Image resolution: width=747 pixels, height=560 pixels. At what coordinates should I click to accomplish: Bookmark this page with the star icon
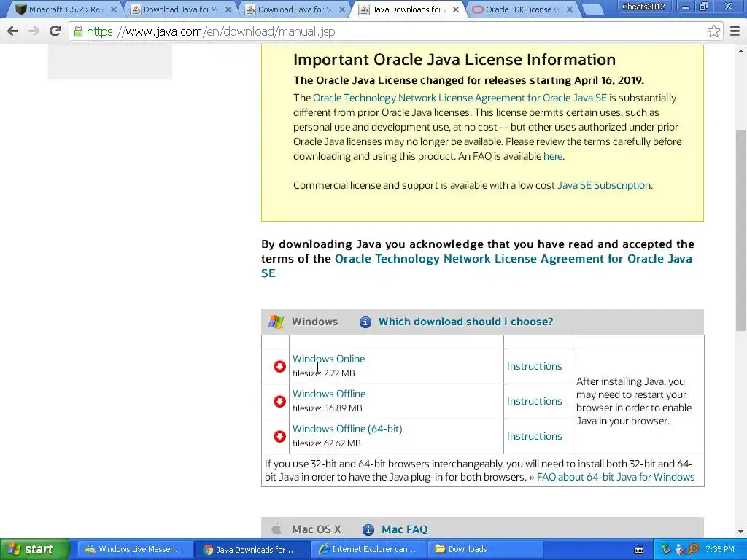tap(713, 31)
